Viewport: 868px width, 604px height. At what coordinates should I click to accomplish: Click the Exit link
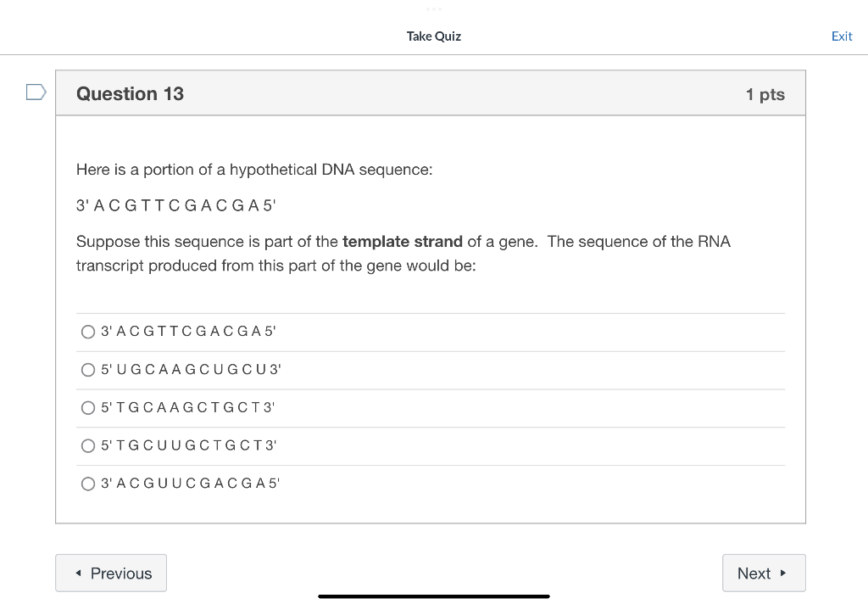[x=842, y=36]
